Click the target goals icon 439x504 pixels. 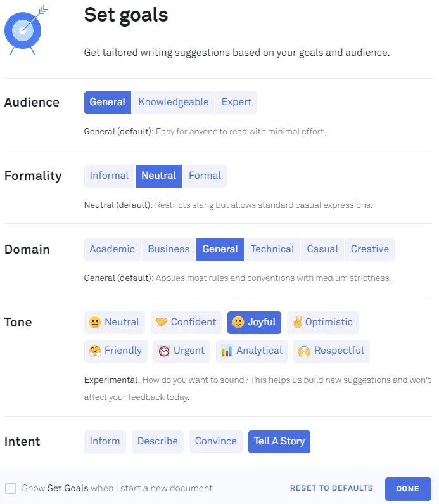pyautogui.click(x=23, y=29)
